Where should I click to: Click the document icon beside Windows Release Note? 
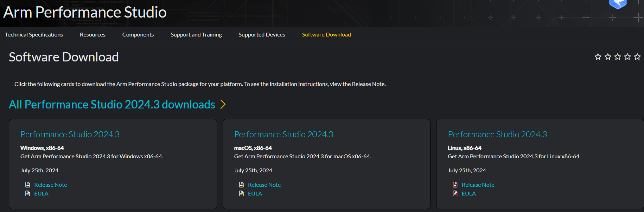[28, 185]
